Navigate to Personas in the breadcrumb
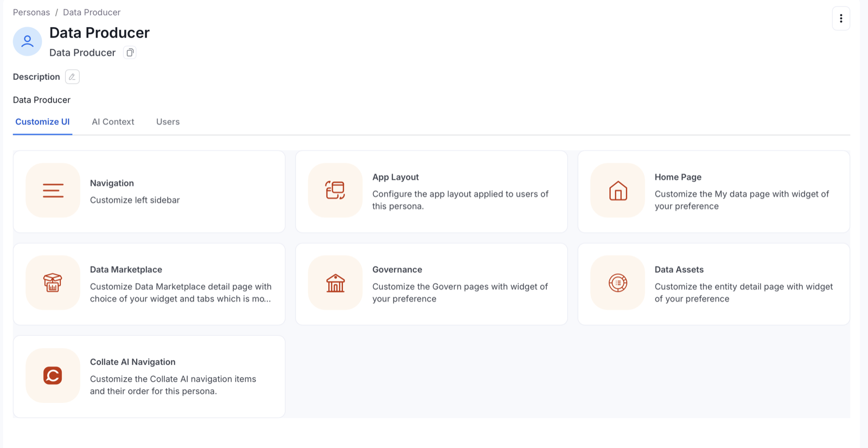The height and width of the screenshot is (448, 868). tap(31, 12)
